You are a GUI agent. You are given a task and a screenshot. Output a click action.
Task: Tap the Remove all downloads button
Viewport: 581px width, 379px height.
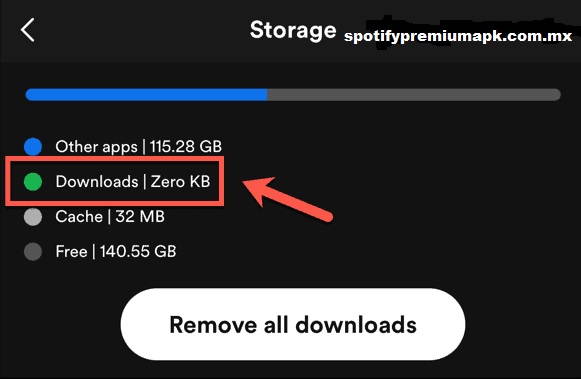coord(293,325)
